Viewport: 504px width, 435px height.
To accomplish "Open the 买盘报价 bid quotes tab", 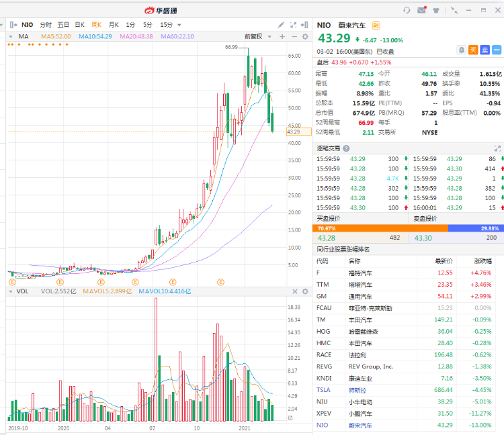I will [329, 219].
